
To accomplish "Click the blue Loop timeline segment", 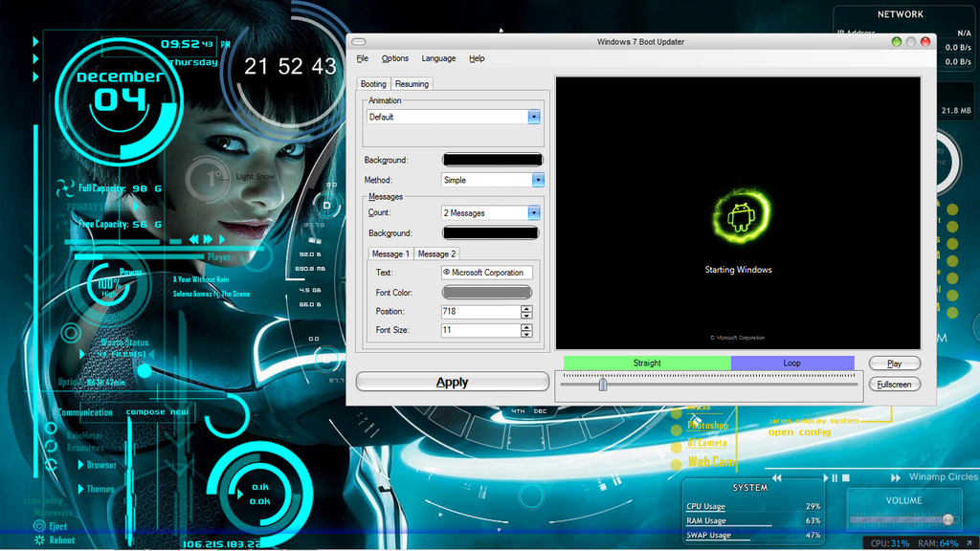I will click(x=791, y=363).
